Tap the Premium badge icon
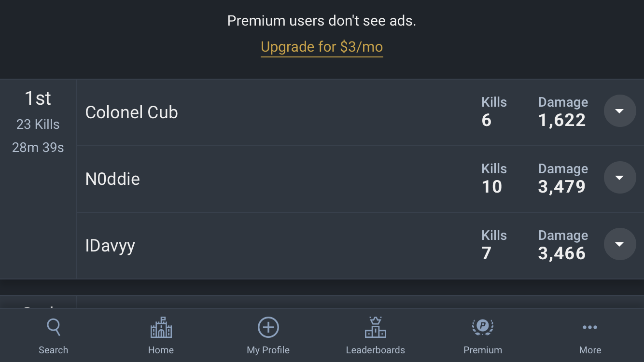Viewport: 644px width, 362px height. [x=483, y=327]
